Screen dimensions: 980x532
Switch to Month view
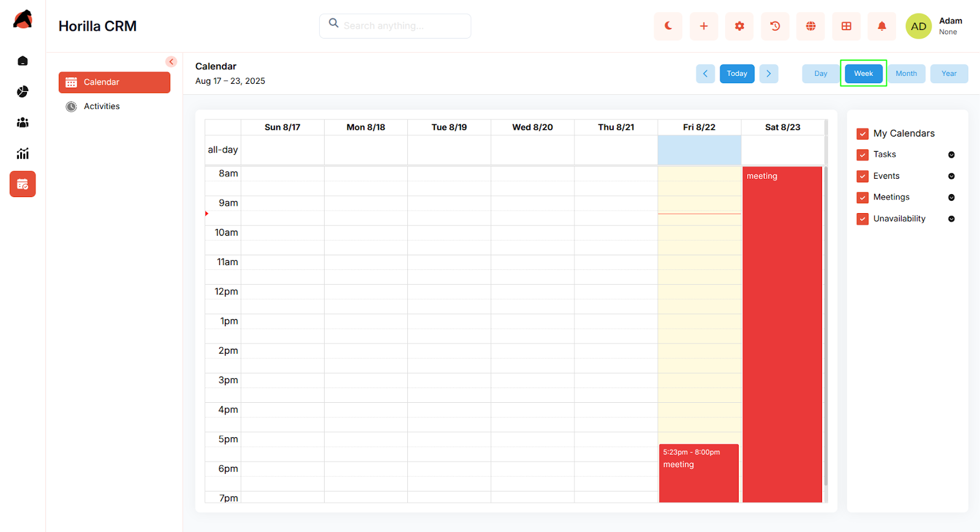[906, 73]
